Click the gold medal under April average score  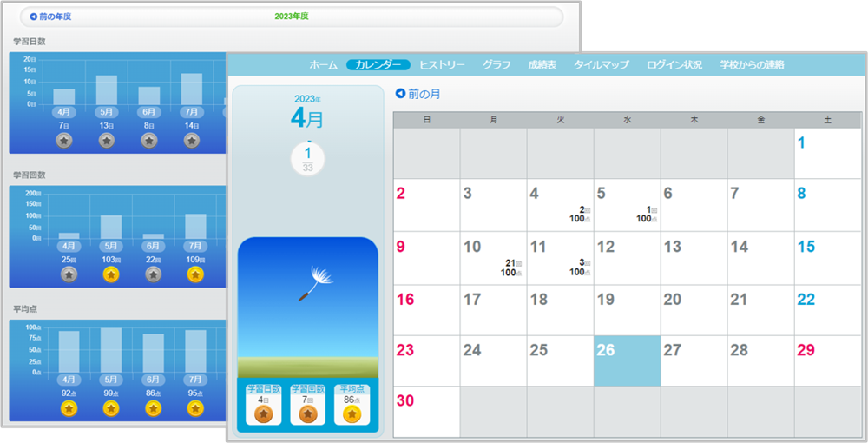tap(69, 408)
